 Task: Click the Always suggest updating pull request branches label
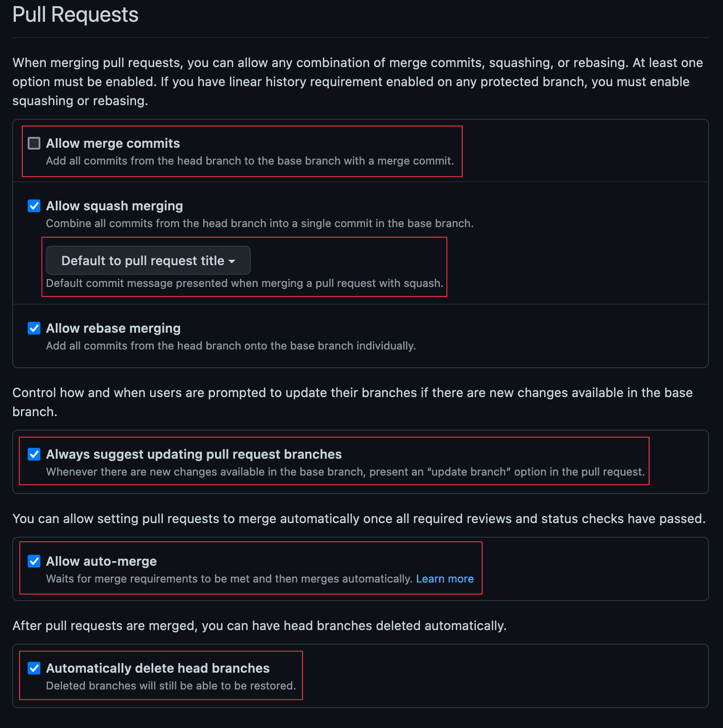pos(194,454)
